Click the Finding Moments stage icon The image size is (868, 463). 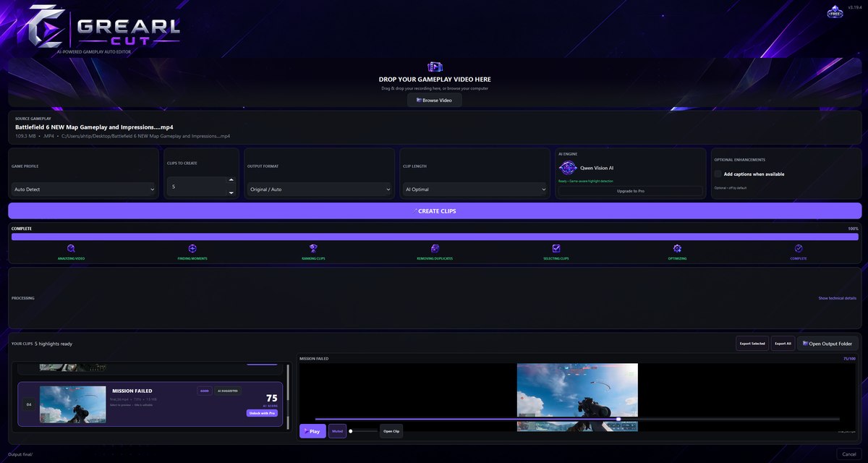[192, 248]
